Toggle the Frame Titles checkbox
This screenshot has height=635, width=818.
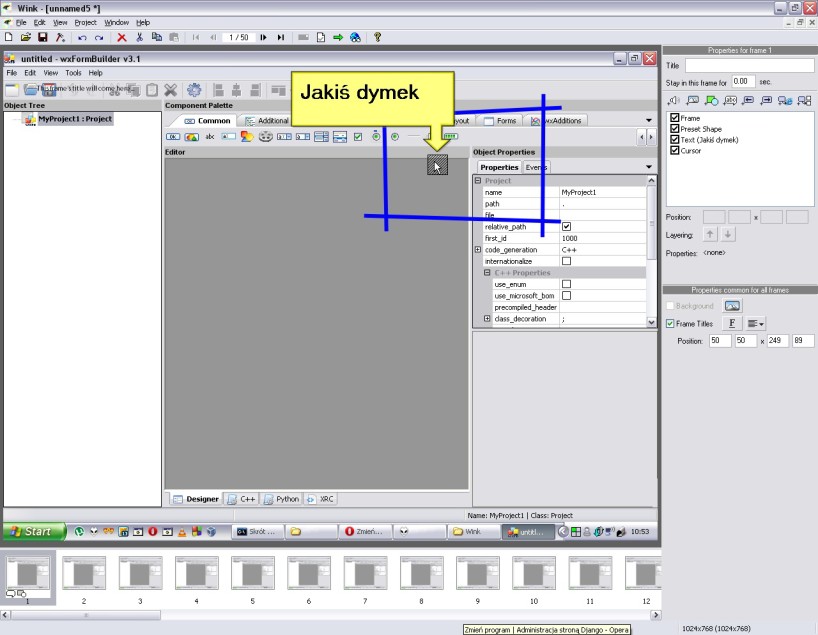coord(670,324)
